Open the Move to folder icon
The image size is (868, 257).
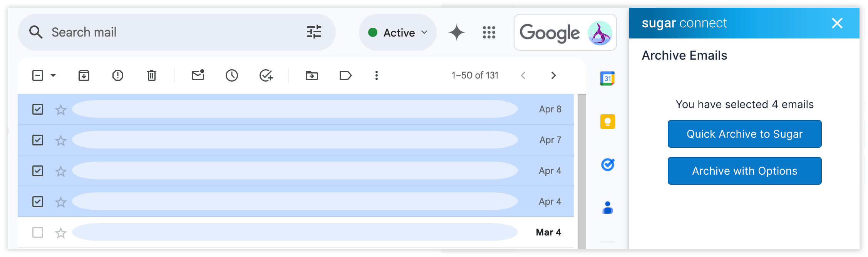[312, 75]
